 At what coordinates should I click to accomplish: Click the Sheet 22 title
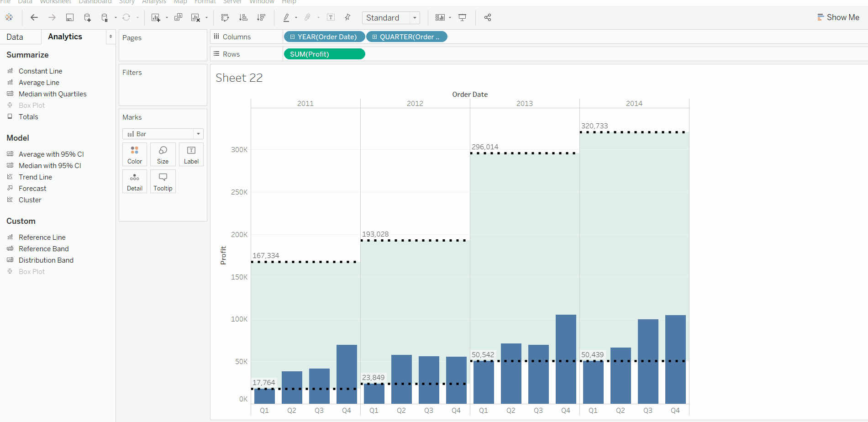click(x=239, y=78)
